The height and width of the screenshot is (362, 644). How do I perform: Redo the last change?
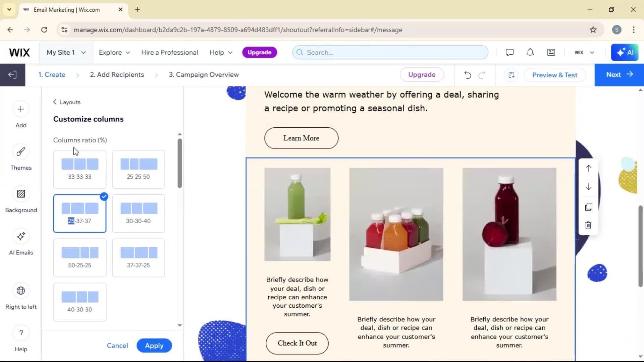[482, 75]
